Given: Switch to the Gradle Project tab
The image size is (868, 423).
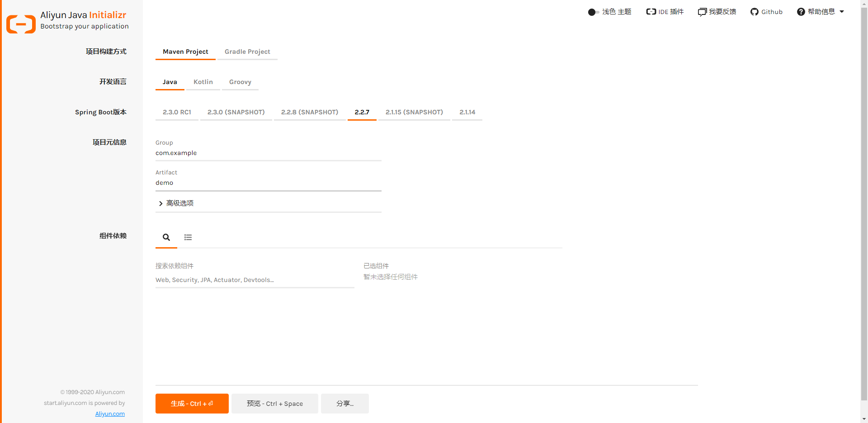Looking at the screenshot, I should (x=247, y=52).
